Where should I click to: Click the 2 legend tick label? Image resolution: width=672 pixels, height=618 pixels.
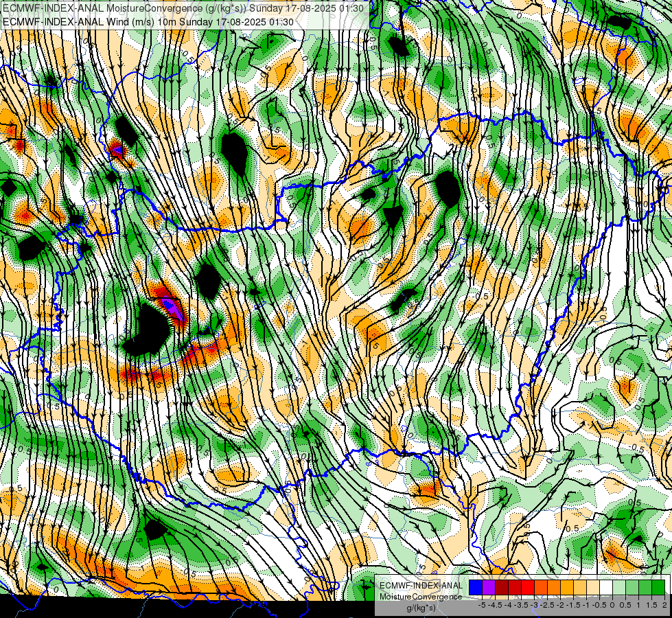664,605
